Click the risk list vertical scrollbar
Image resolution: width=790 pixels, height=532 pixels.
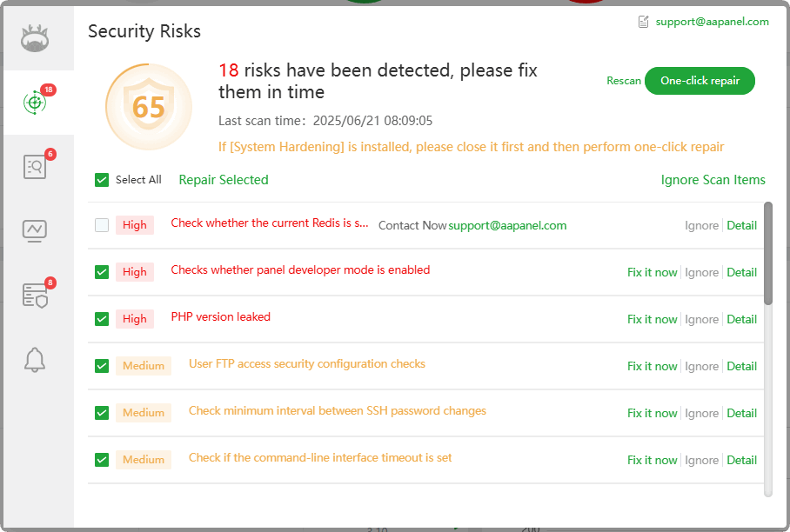point(767,253)
